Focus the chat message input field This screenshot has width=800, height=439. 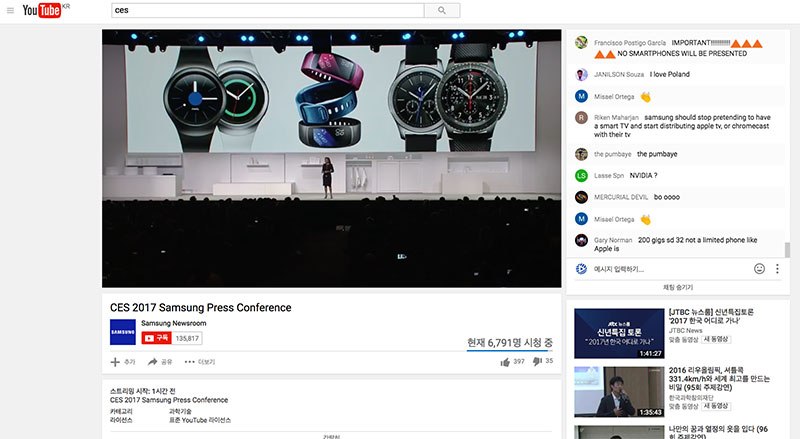(669, 269)
